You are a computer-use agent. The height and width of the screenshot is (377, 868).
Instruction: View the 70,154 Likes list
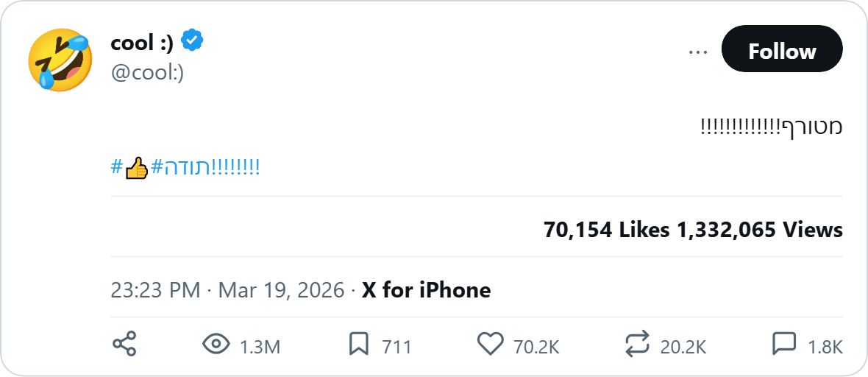[x=604, y=230]
